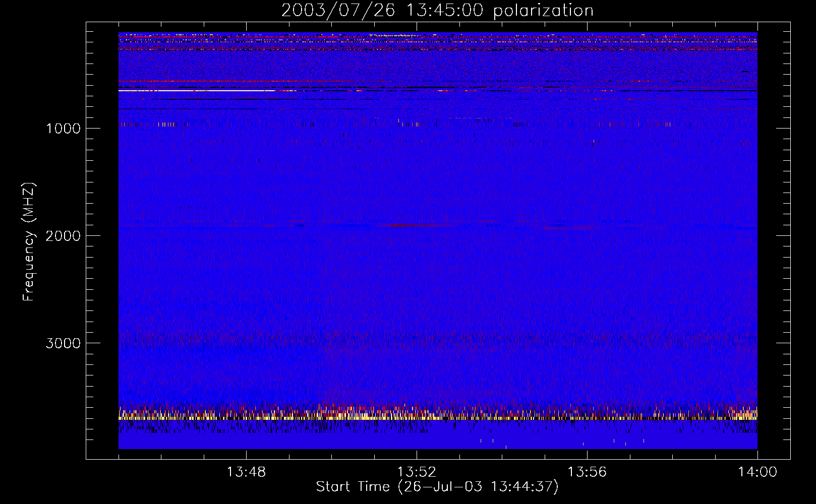Click the 13:48 time tick label

(246, 472)
